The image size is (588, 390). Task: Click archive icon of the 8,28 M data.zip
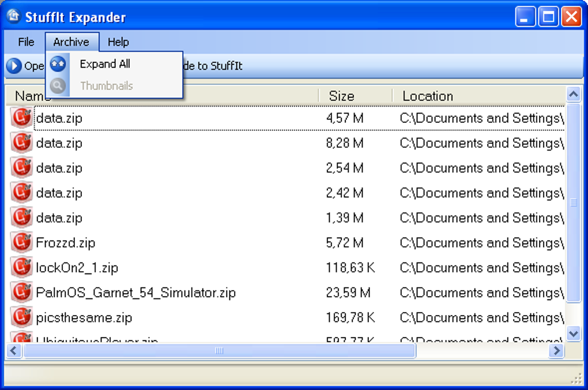22,142
